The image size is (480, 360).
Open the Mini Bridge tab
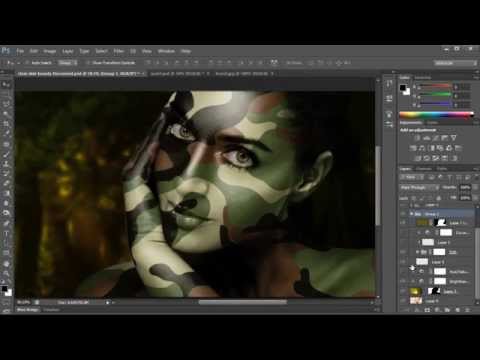28,310
